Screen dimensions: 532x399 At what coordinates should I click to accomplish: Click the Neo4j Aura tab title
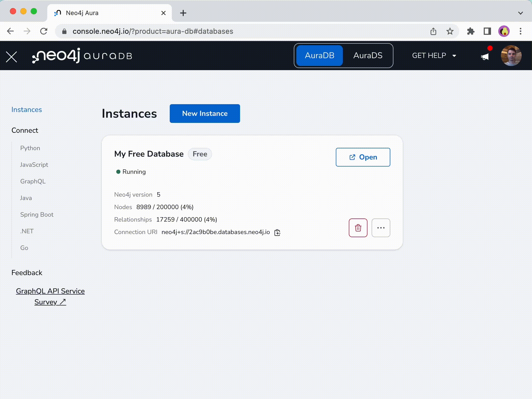[x=82, y=13]
